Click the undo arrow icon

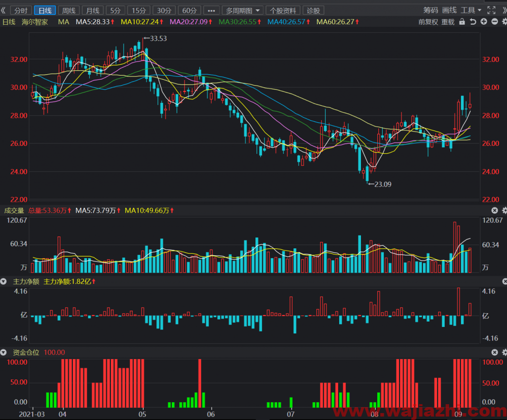473,22
